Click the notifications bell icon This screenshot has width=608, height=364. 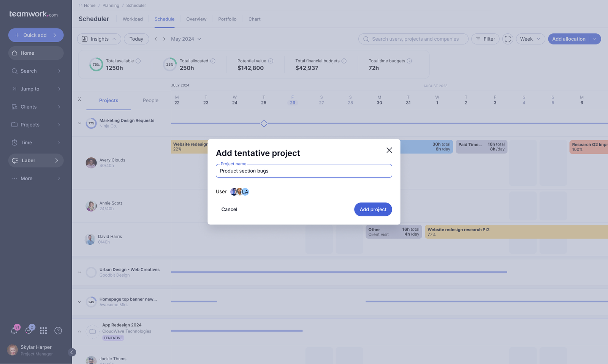point(14,331)
